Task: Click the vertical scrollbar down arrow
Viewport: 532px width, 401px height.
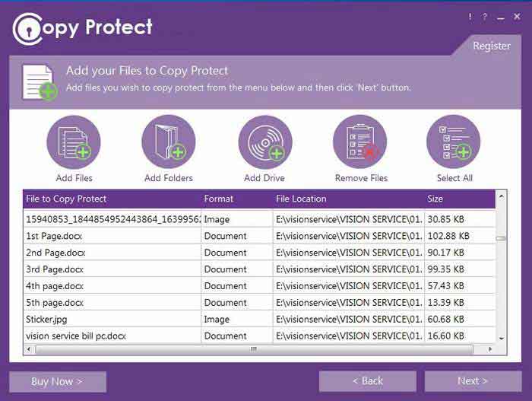Action: [x=501, y=338]
